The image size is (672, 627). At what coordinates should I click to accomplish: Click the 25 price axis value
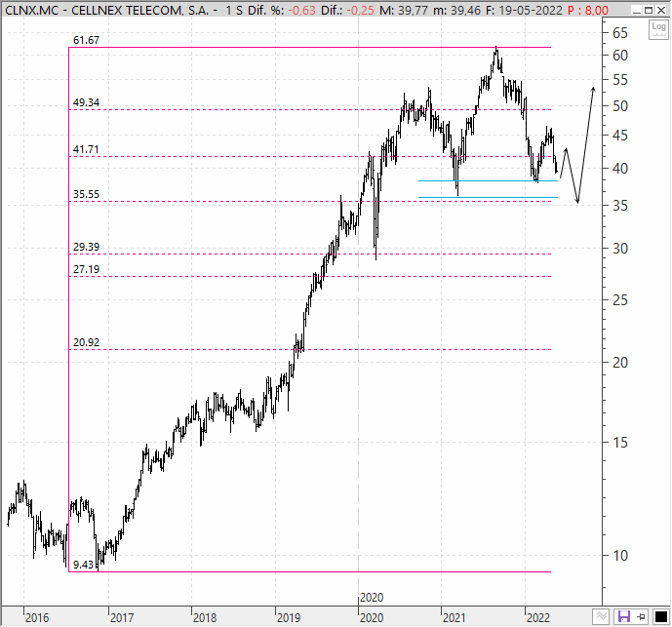tap(620, 300)
